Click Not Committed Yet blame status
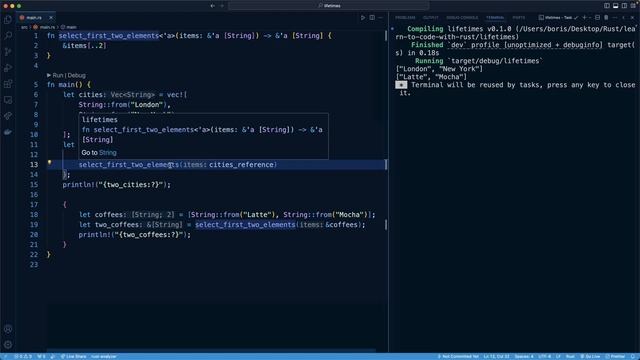Screen dimensions: 640x360 458,356
